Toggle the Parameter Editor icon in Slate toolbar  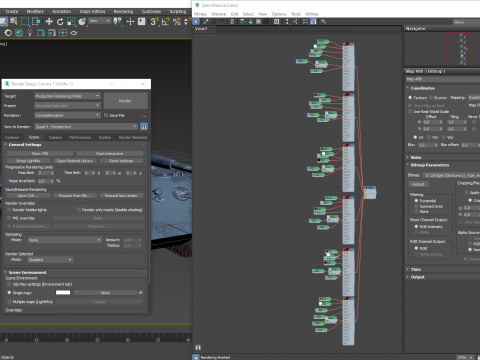[x=314, y=22]
